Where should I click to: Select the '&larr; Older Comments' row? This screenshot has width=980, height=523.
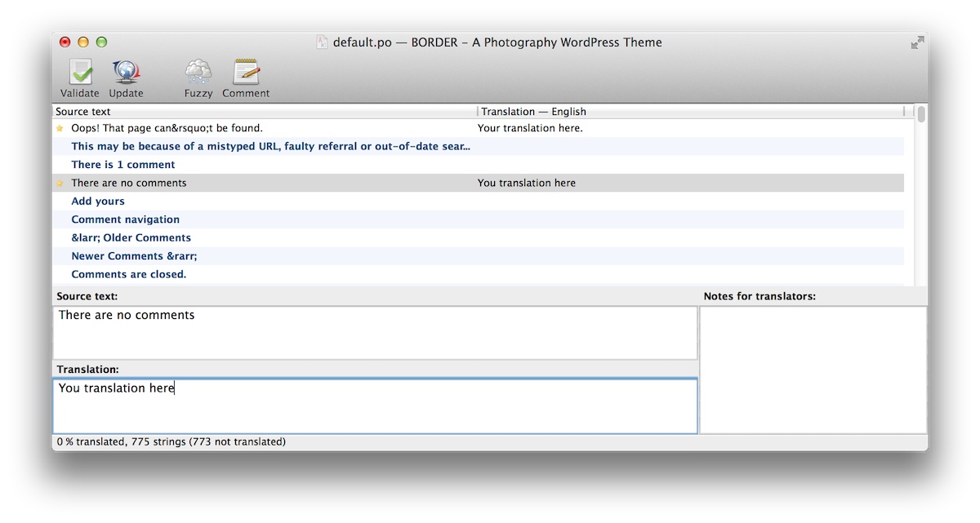pos(131,238)
